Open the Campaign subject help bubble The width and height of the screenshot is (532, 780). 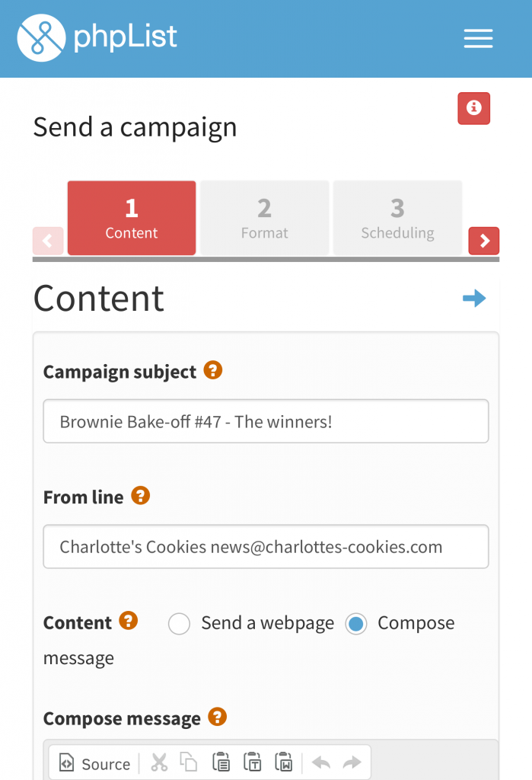[x=212, y=371]
